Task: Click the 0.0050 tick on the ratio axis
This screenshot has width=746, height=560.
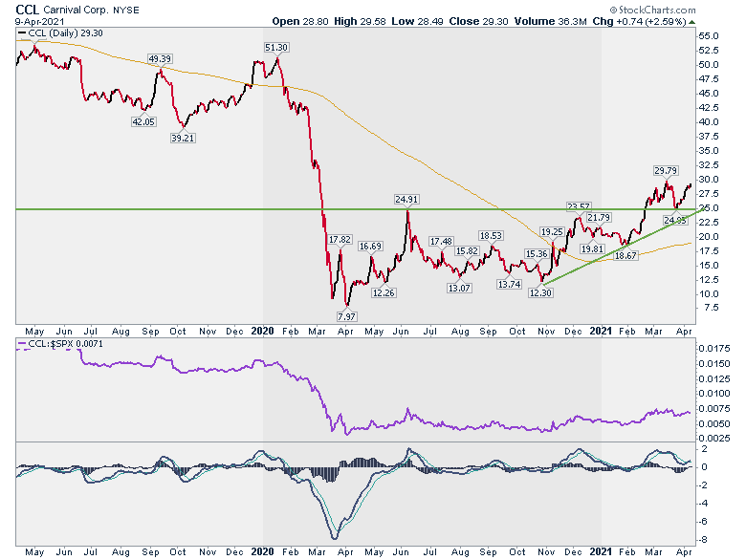Action: pyautogui.click(x=714, y=423)
